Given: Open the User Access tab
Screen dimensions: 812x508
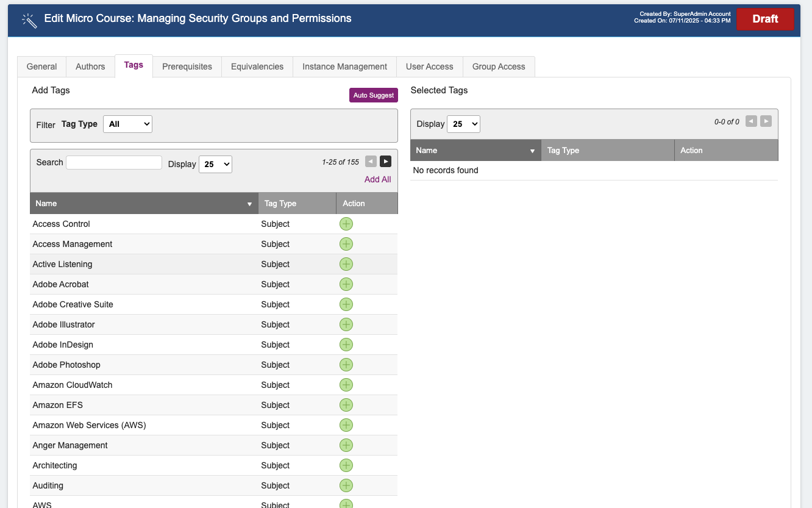Looking at the screenshot, I should (430, 66).
